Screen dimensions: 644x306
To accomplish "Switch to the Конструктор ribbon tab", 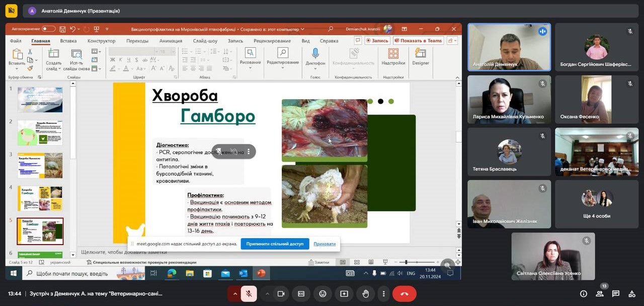I will [101, 41].
